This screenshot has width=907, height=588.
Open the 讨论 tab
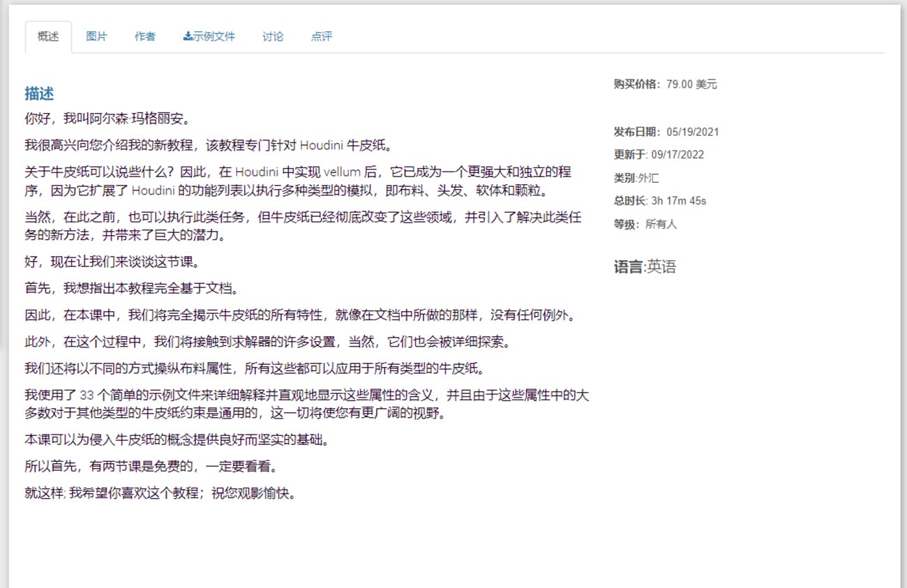click(x=273, y=37)
